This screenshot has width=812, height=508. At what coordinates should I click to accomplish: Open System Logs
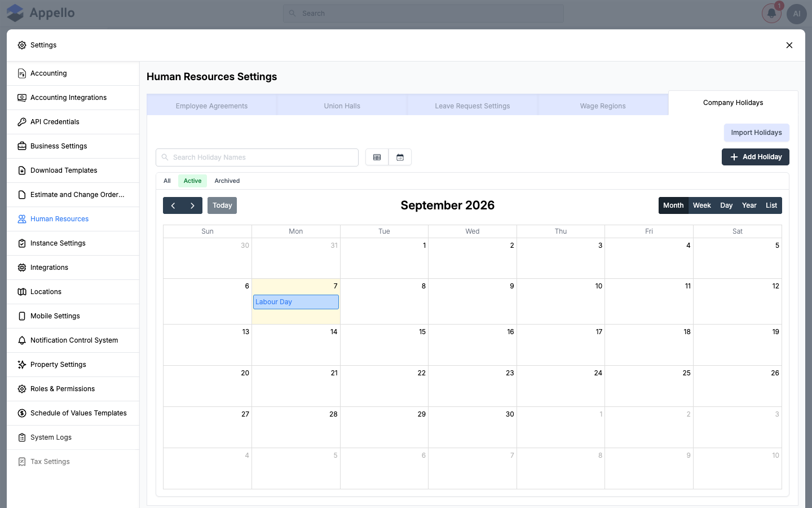pyautogui.click(x=73, y=437)
